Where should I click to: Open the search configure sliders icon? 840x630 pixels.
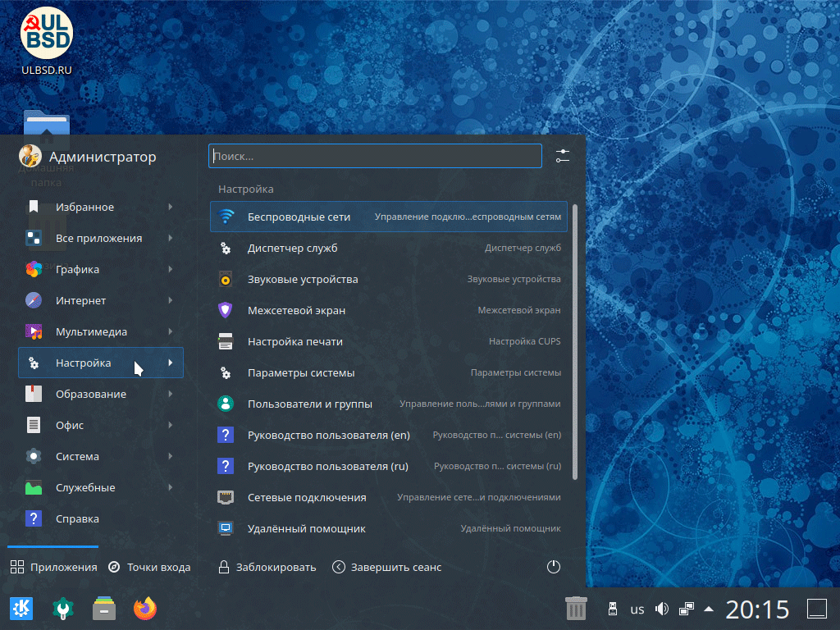[x=563, y=156]
